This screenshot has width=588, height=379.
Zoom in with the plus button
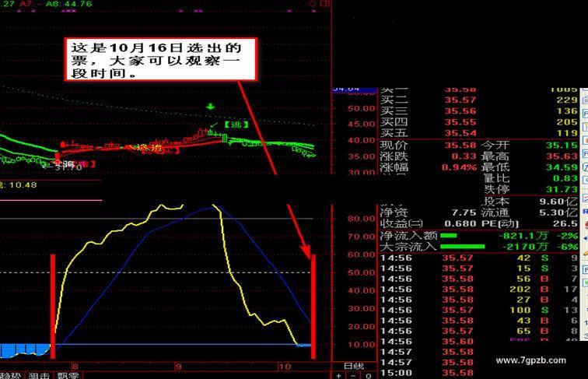(338, 376)
